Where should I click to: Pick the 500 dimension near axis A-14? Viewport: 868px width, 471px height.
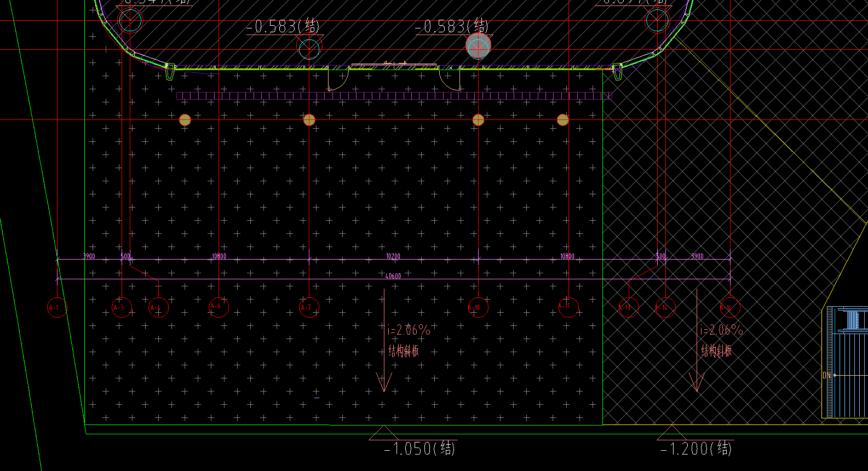tap(660, 256)
